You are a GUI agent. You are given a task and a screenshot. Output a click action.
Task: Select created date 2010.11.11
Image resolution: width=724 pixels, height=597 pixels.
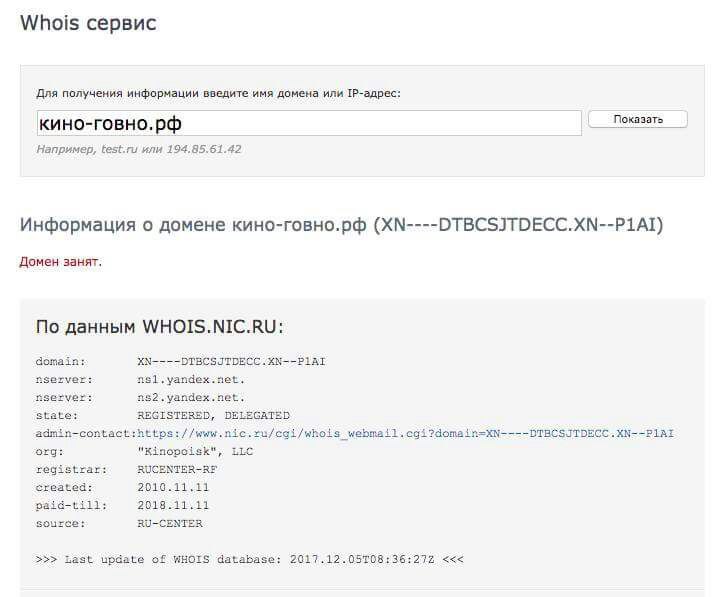pos(173,488)
